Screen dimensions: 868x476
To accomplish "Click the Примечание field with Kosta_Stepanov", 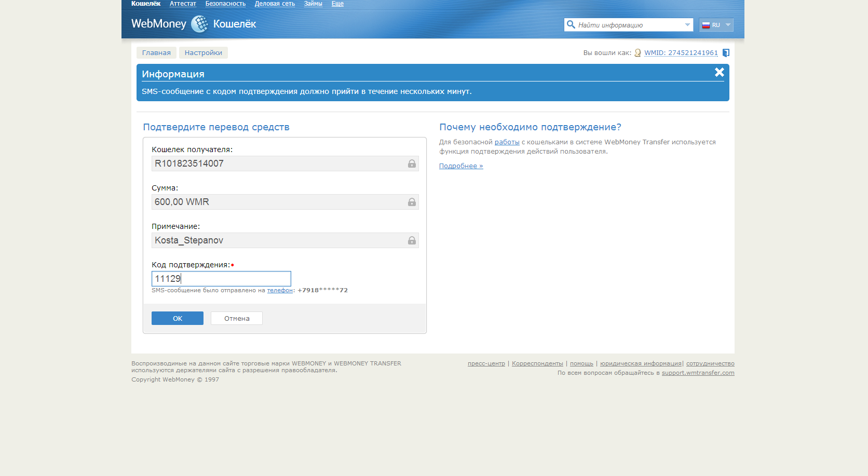I will click(x=285, y=240).
